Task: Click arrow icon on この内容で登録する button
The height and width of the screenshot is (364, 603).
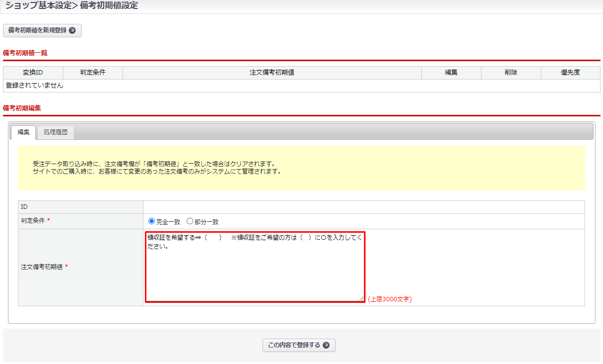Action: [x=326, y=345]
